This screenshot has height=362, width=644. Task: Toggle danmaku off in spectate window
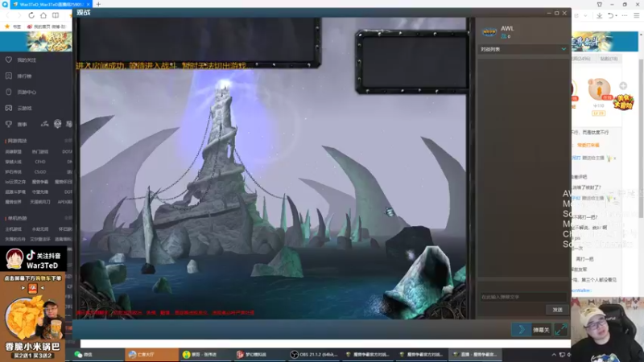tap(541, 330)
